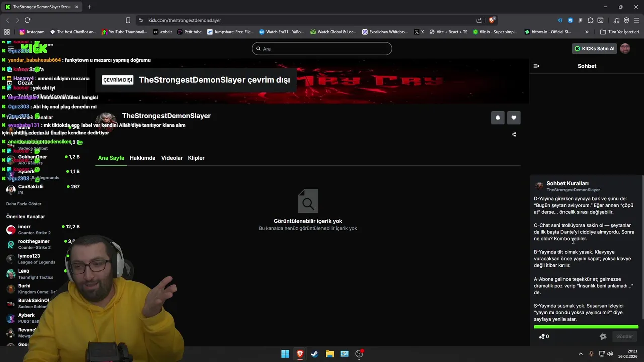Open the Petit tube bookmark

pos(189,32)
